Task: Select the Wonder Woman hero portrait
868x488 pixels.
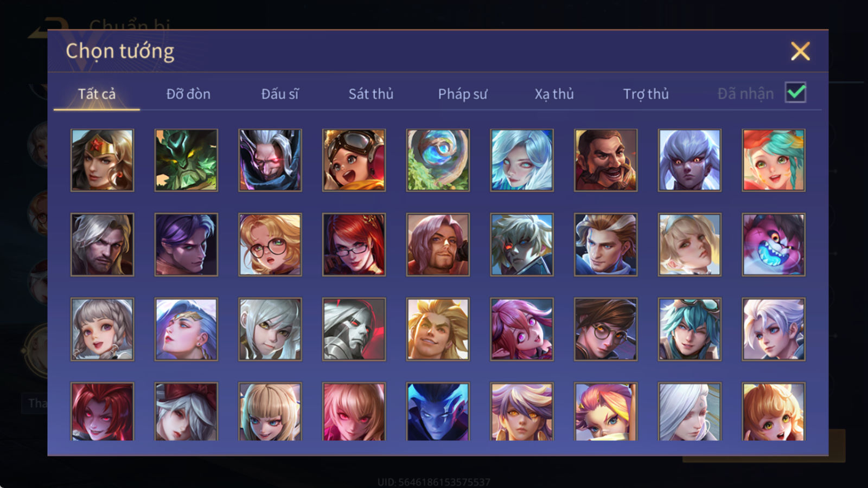Action: pos(102,160)
